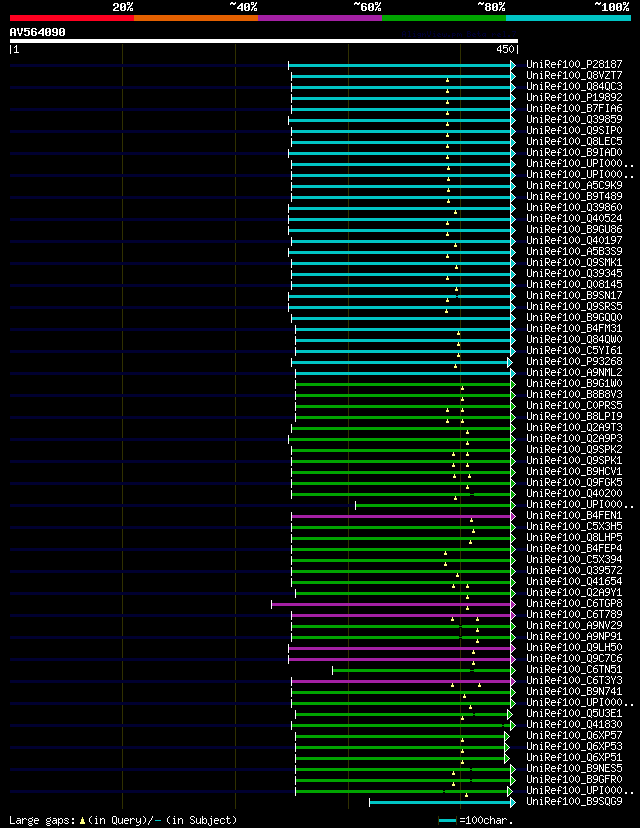The image size is (640, 828).
Task: Click the gap marker on the UniRef100_B4FEP4 bar
Action: [x=445, y=553]
